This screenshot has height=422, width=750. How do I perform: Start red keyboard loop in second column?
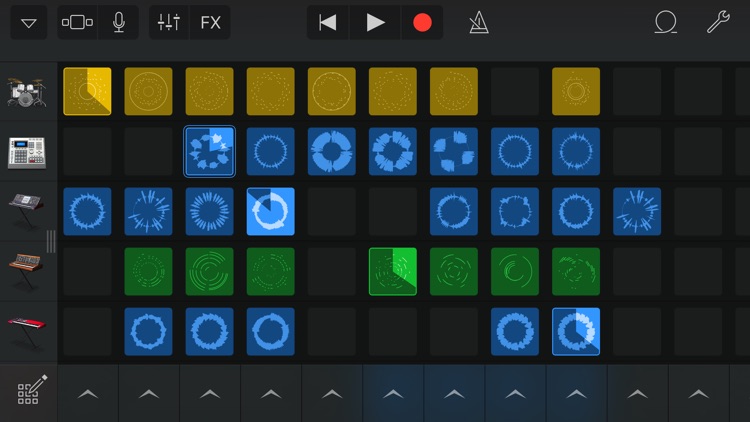click(x=148, y=332)
